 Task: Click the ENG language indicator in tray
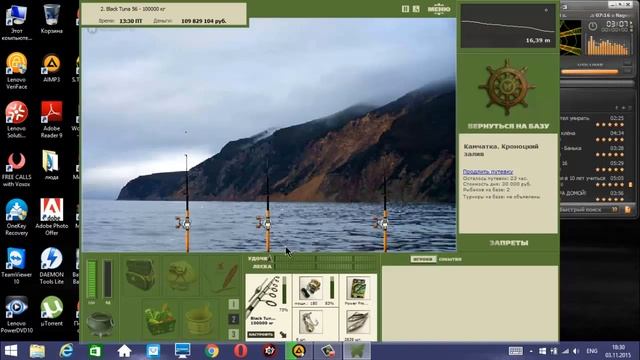click(592, 351)
